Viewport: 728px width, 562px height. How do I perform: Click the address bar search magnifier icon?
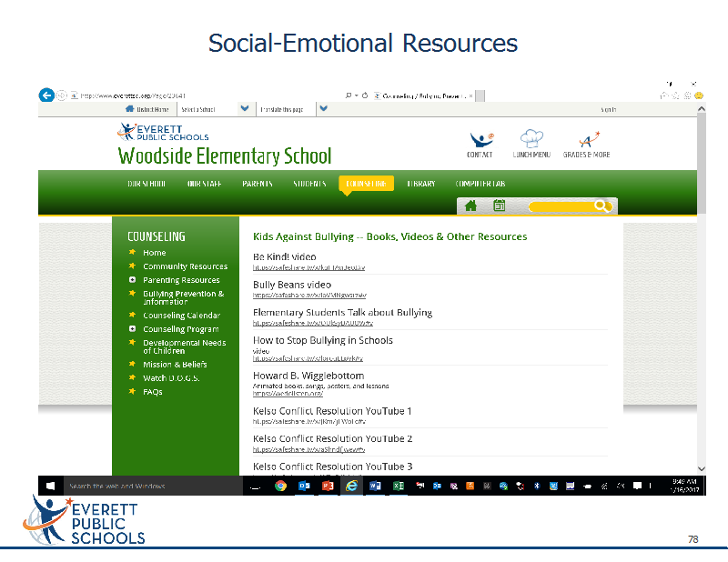[x=349, y=95]
